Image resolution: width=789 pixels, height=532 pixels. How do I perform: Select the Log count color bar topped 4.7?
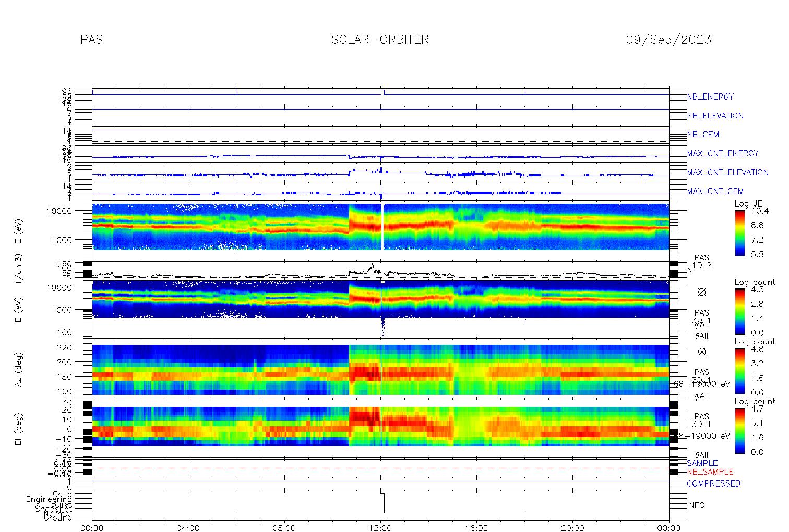coord(739,430)
